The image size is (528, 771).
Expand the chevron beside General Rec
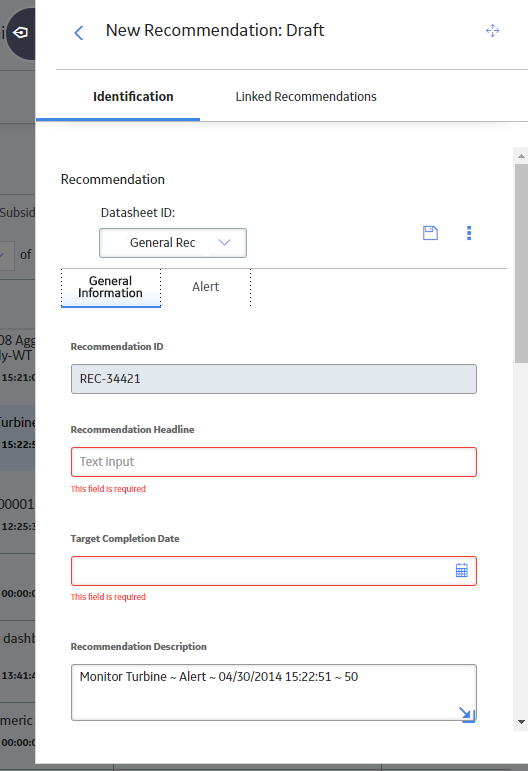click(x=224, y=242)
